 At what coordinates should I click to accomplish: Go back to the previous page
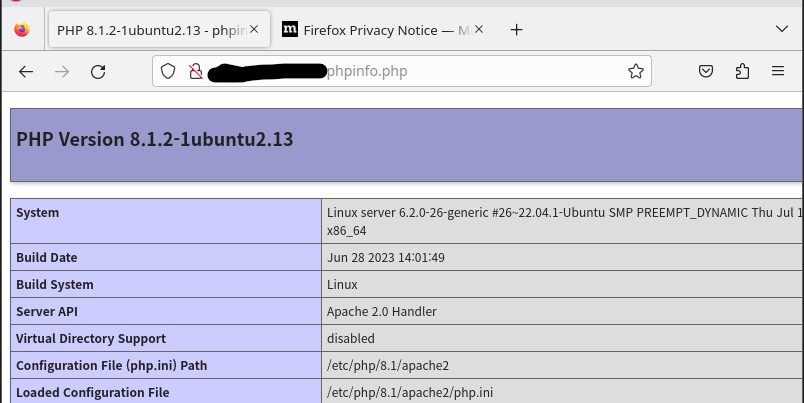26,71
